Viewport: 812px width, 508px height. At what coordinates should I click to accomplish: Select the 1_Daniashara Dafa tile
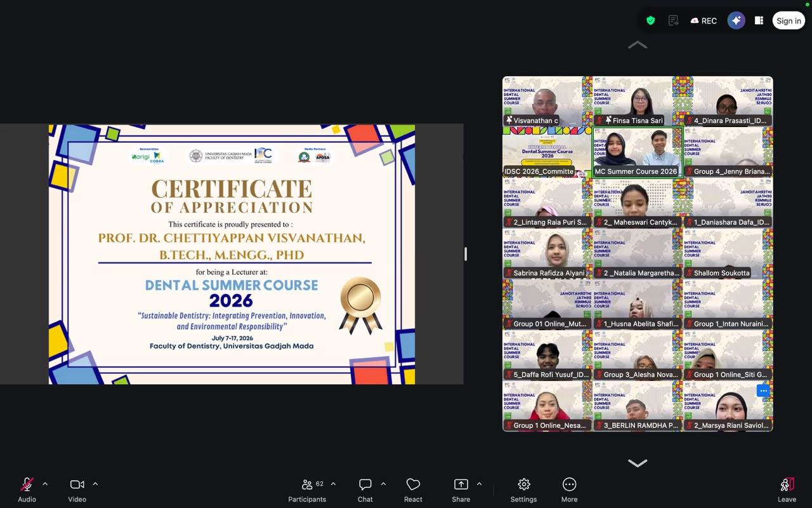(728, 203)
